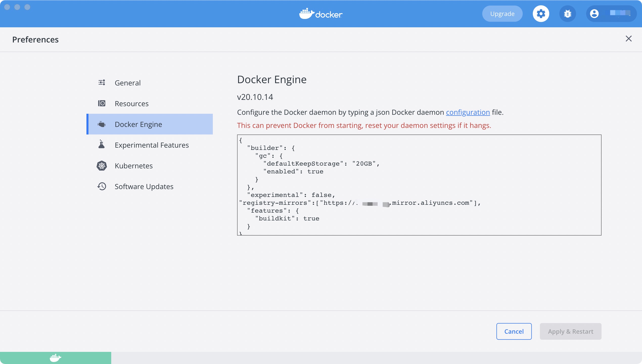
Task: Click the Docker whale status icon
Action: tap(55, 358)
